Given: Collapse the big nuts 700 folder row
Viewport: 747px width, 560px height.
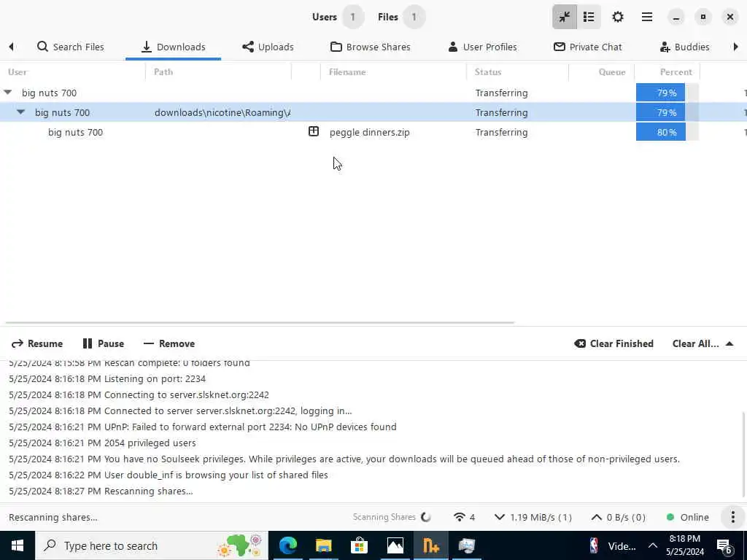Looking at the screenshot, I should click(x=20, y=112).
